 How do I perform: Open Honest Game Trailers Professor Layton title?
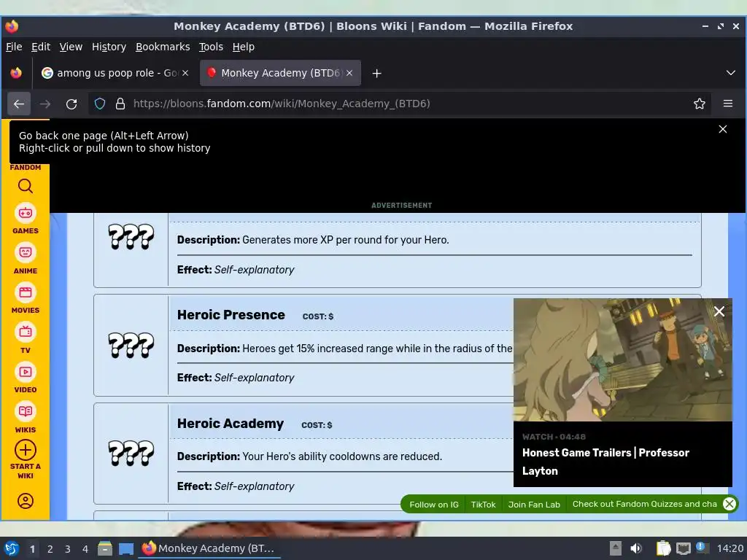(x=605, y=462)
